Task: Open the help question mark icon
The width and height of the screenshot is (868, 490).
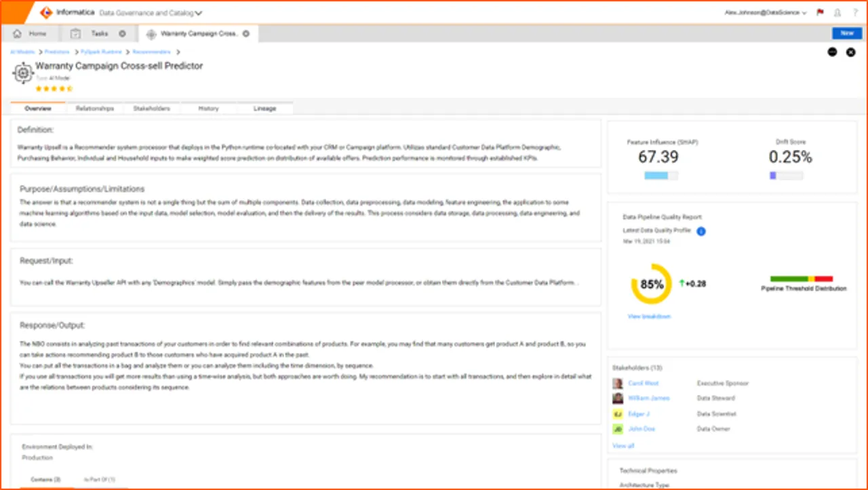Action: [855, 12]
